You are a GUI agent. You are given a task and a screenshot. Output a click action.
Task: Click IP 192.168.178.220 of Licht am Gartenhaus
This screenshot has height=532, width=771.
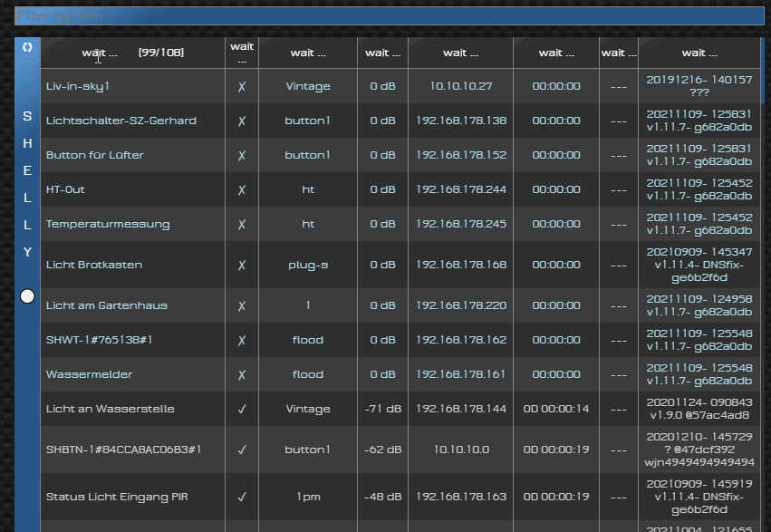460,305
